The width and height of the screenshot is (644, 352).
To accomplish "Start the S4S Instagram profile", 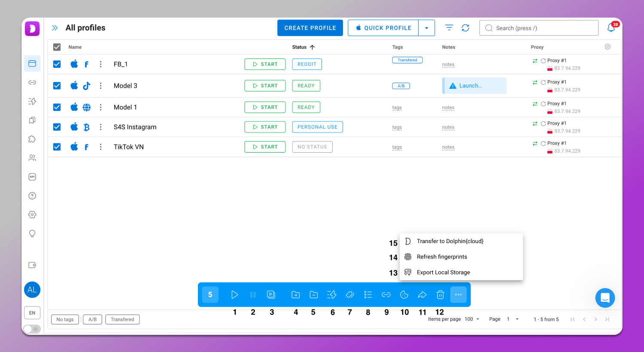I will click(x=265, y=127).
